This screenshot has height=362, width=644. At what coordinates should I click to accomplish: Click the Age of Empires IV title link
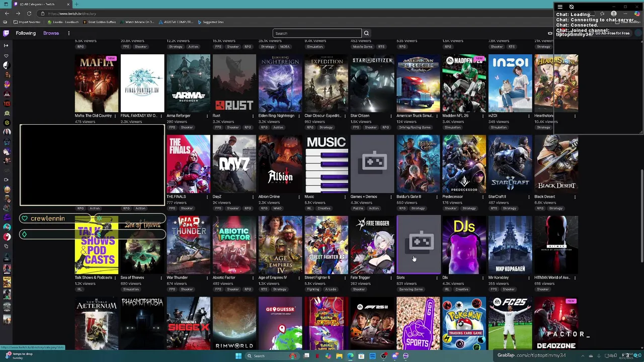click(x=273, y=278)
